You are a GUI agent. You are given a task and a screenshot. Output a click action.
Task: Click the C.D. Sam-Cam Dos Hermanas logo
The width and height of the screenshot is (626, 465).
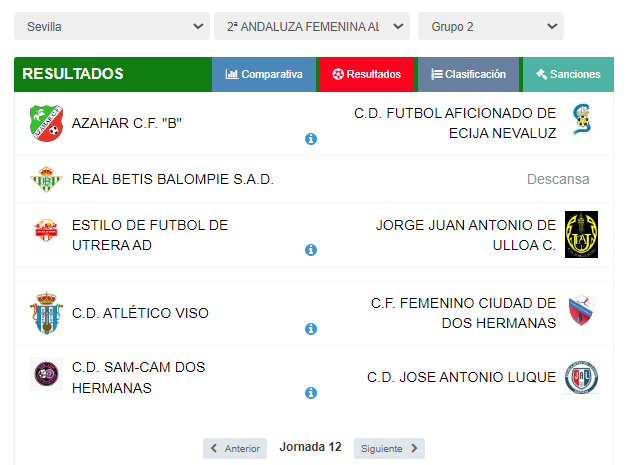click(46, 374)
